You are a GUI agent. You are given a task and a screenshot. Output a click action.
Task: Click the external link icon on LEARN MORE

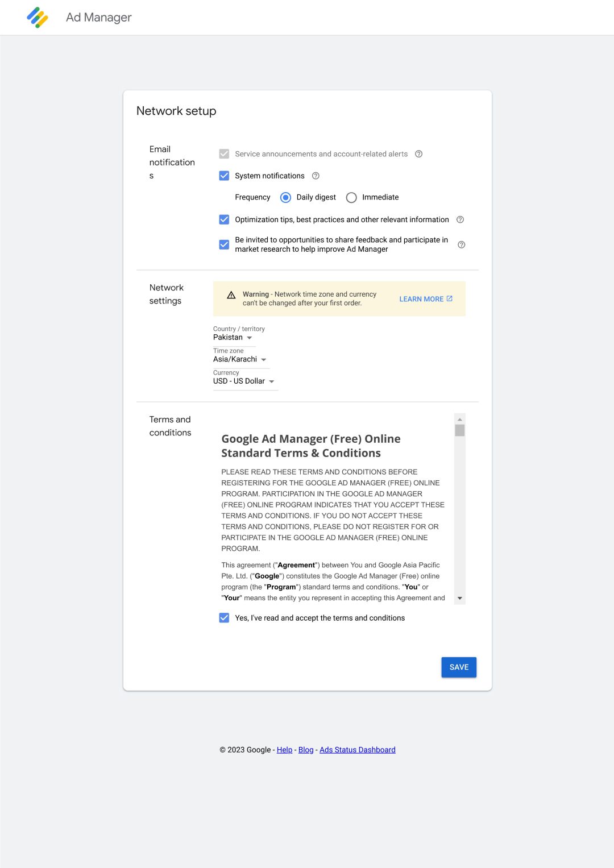tap(449, 298)
